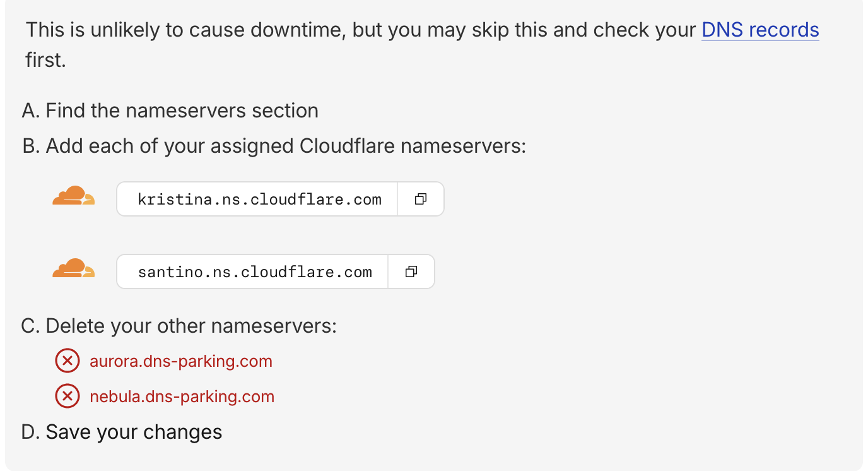The height and width of the screenshot is (471, 868).
Task: Click the Cloudflare logo beside kristina nameserver
Action: [74, 196]
